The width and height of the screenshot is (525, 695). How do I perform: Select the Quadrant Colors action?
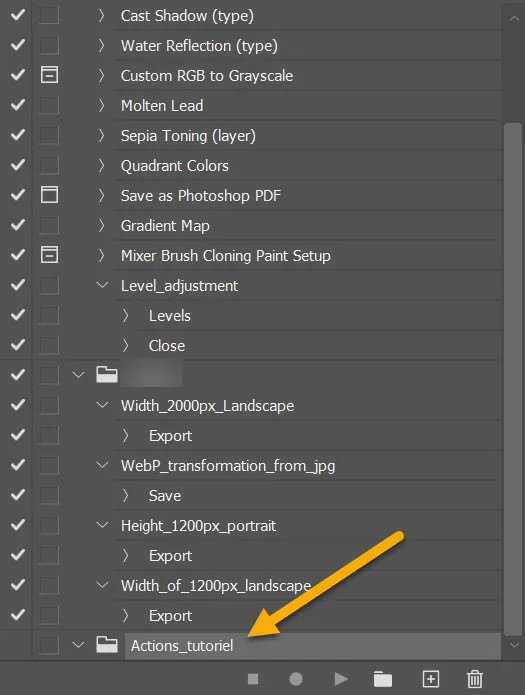tap(175, 166)
